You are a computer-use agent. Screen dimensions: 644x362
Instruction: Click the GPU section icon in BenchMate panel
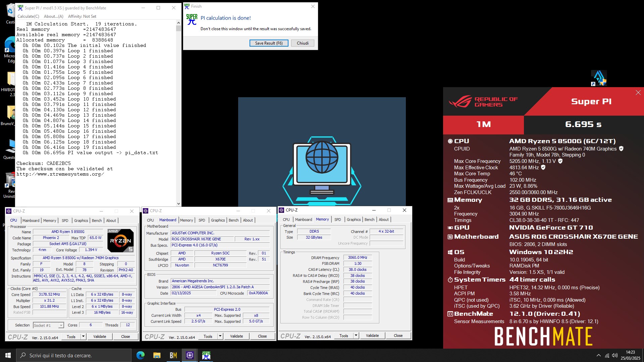coord(450,228)
